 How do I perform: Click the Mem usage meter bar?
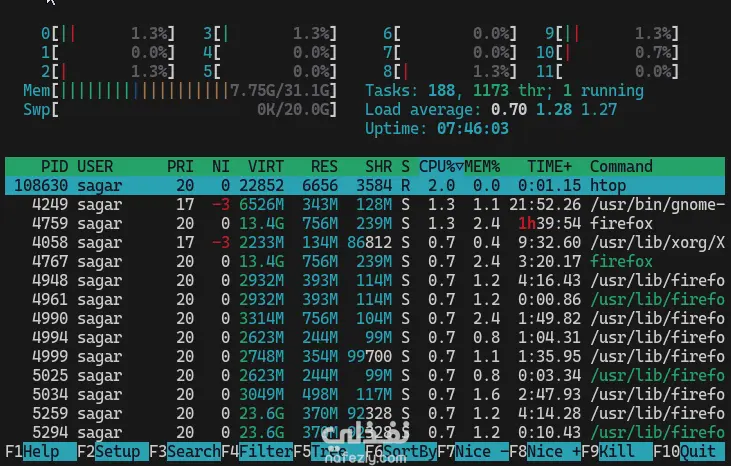[x=180, y=90]
